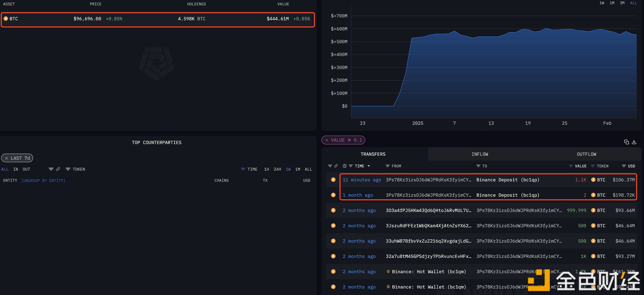The width and height of the screenshot is (644, 295).
Task: Show only OUT counterparties
Action: click(26, 169)
